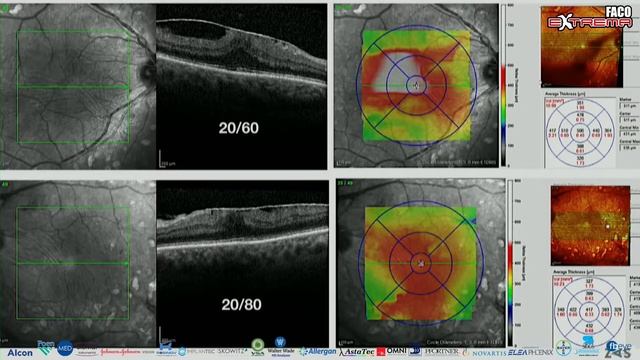Click the bottom Average Thickness heading

coord(573,271)
